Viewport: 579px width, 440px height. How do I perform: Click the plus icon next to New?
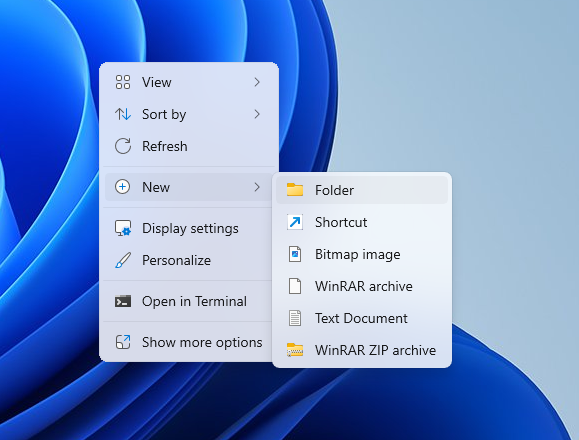click(122, 187)
